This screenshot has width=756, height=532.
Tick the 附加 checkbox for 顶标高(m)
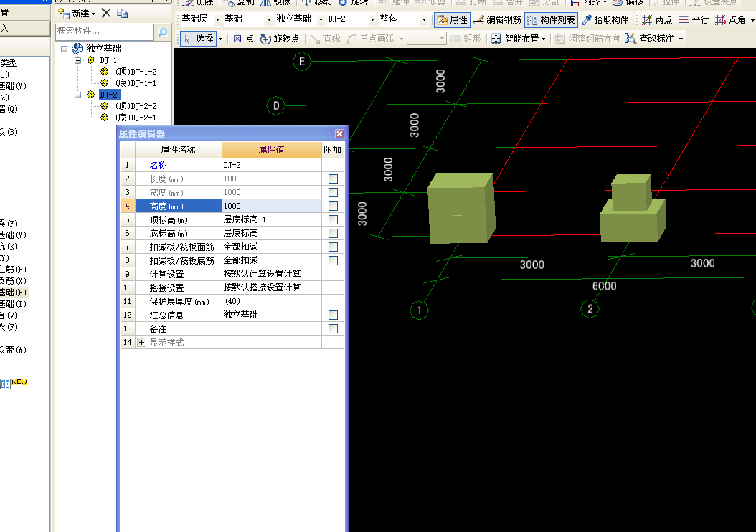tap(333, 219)
